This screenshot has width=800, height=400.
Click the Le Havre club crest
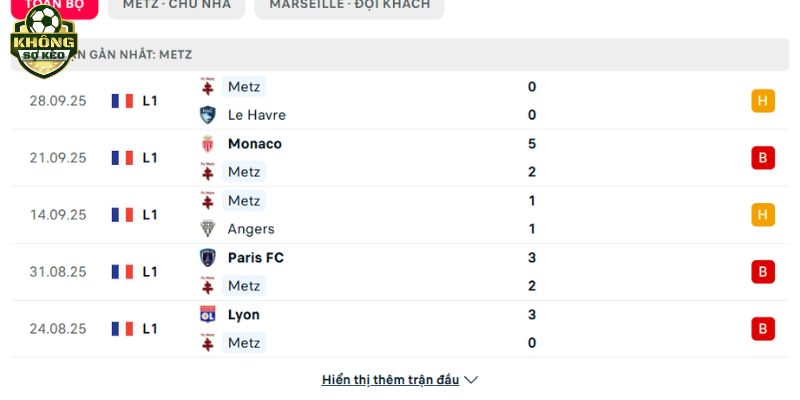click(208, 115)
